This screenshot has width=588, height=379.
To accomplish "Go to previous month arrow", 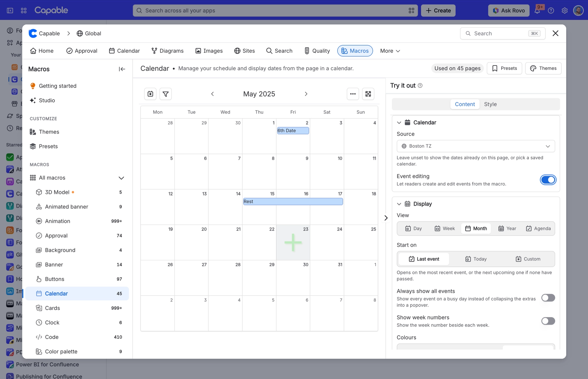I will click(x=213, y=94).
